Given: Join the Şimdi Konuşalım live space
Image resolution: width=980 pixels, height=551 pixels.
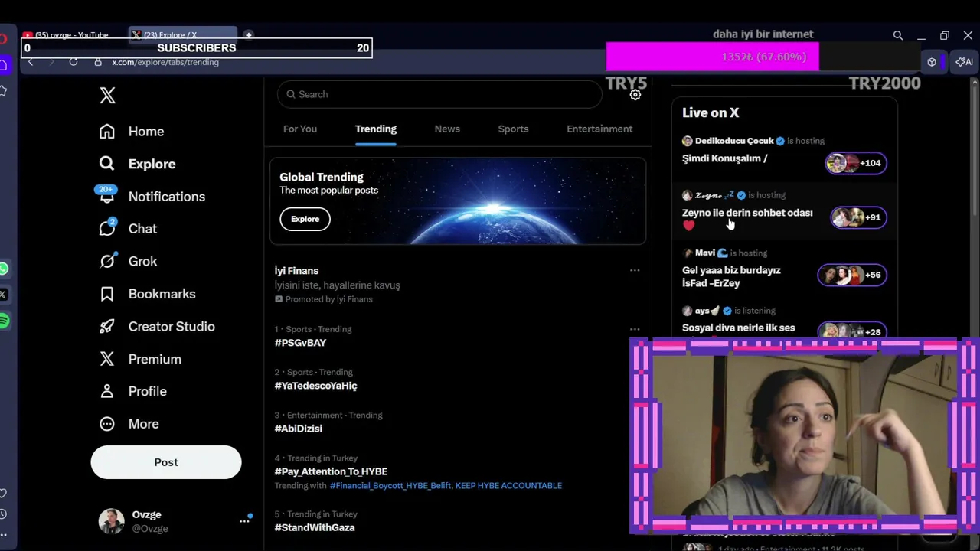Looking at the screenshot, I should 724,158.
